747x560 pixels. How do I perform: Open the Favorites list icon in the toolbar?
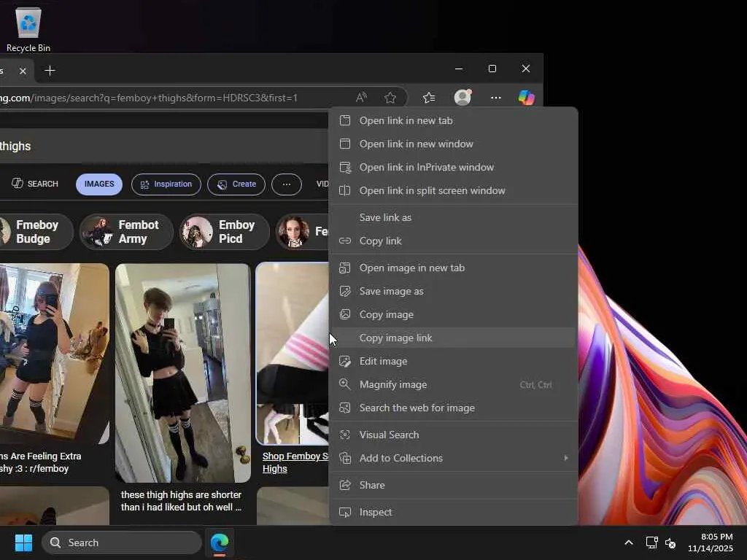[429, 98]
